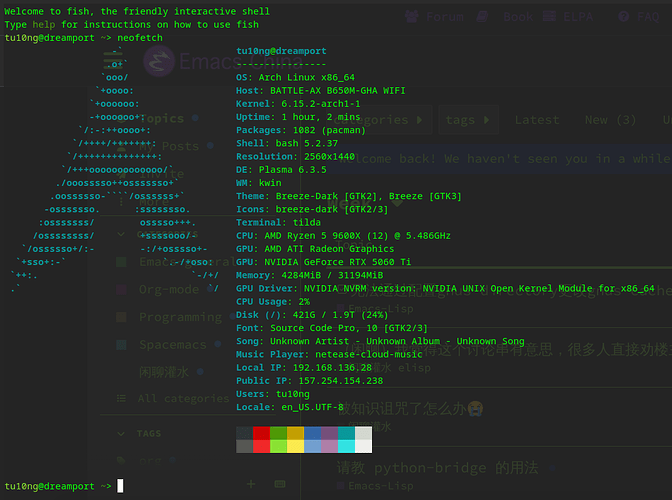Image resolution: width=672 pixels, height=500 pixels.
Task: Open Topics in the forum sidebar
Action: pos(162,118)
